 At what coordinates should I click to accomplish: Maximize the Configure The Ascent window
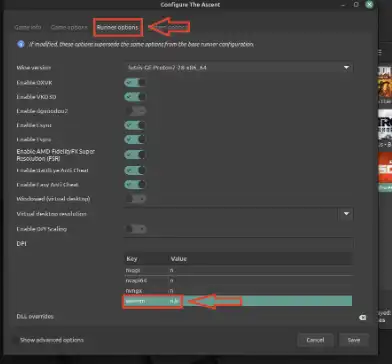[356, 4]
